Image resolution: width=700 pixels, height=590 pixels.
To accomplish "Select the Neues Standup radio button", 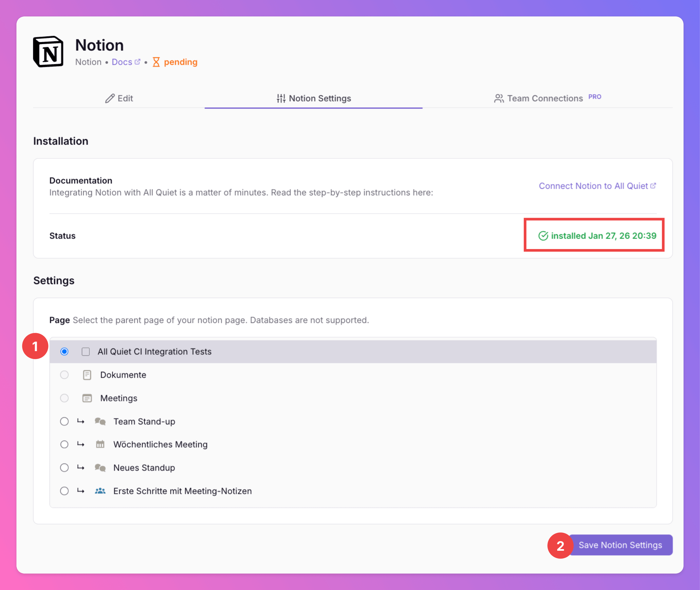I will tap(64, 468).
